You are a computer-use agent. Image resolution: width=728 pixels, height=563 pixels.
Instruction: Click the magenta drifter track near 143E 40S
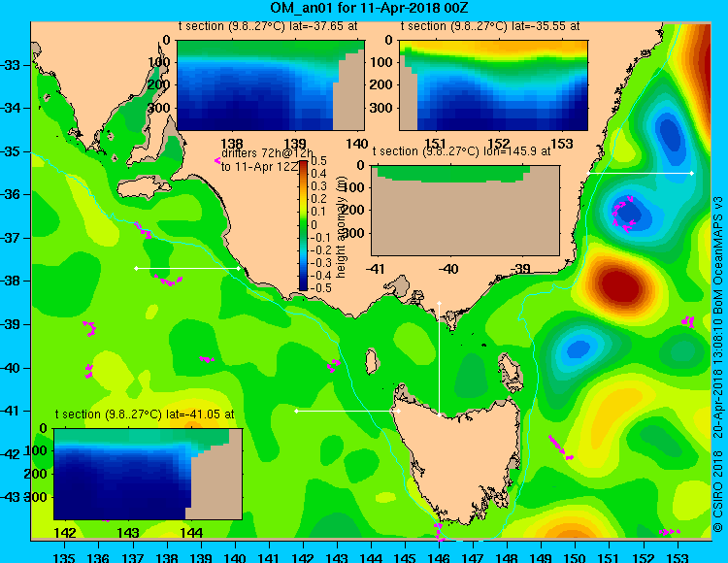(x=333, y=365)
